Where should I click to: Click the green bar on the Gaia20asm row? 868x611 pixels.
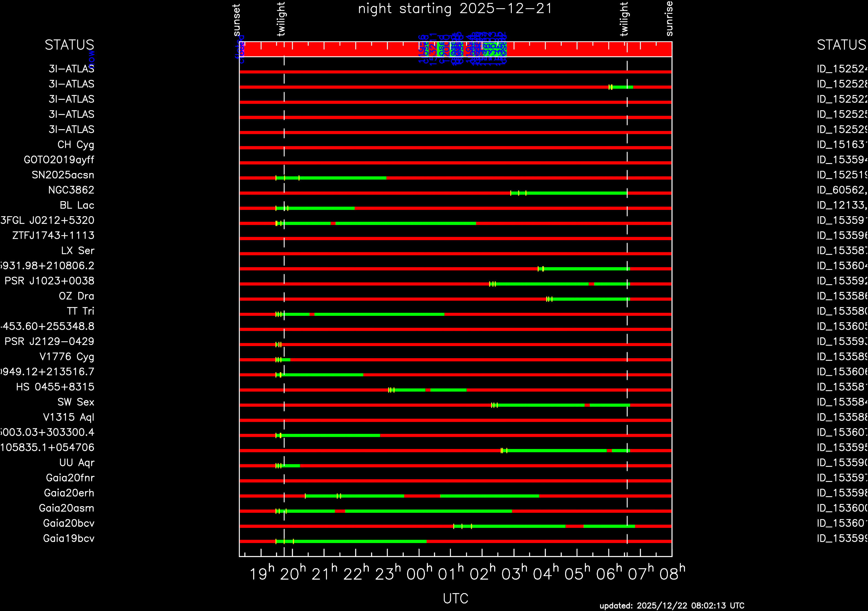pyautogui.click(x=427, y=511)
